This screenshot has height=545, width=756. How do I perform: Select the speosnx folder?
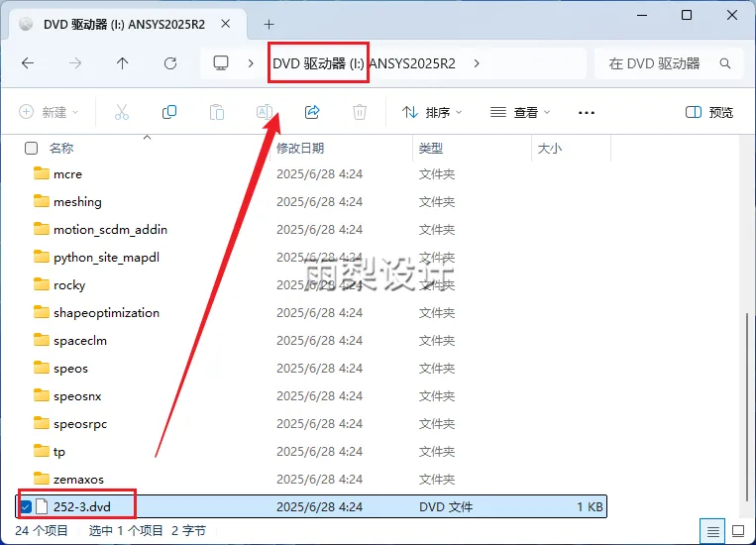[77, 396]
